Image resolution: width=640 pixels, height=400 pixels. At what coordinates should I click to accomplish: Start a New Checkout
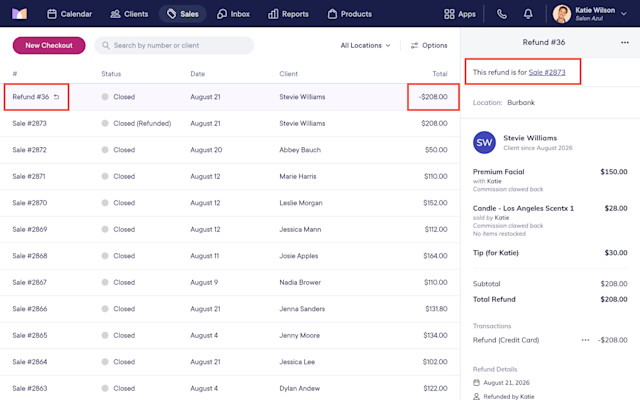tap(49, 45)
